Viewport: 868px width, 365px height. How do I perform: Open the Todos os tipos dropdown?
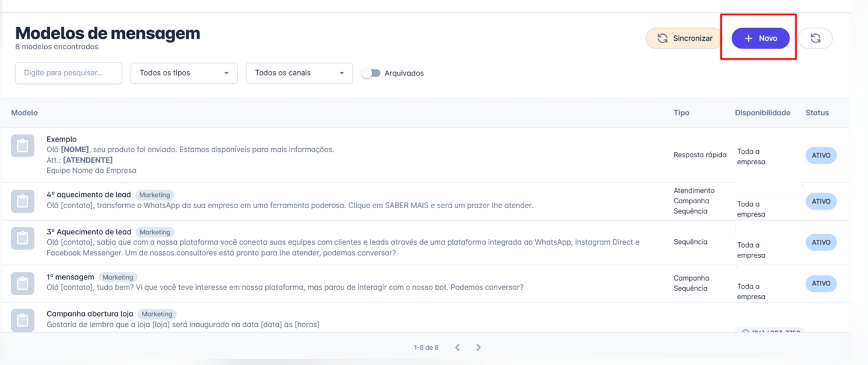pyautogui.click(x=184, y=73)
